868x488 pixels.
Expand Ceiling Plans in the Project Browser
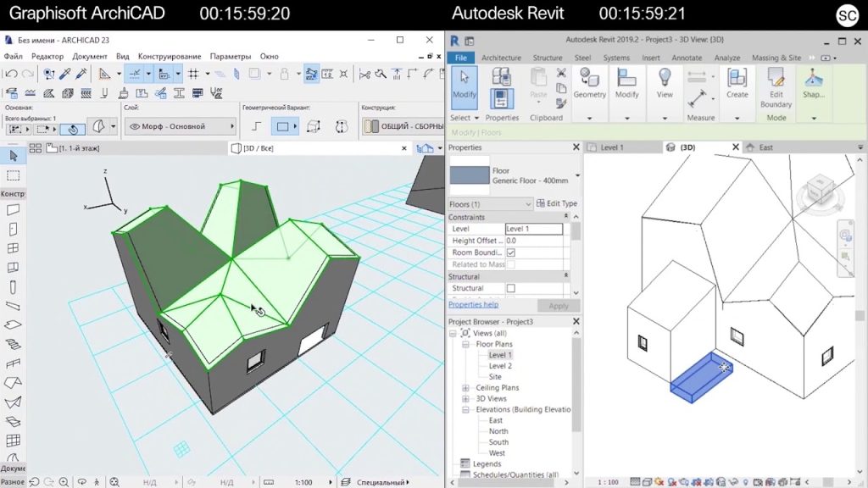click(464, 387)
